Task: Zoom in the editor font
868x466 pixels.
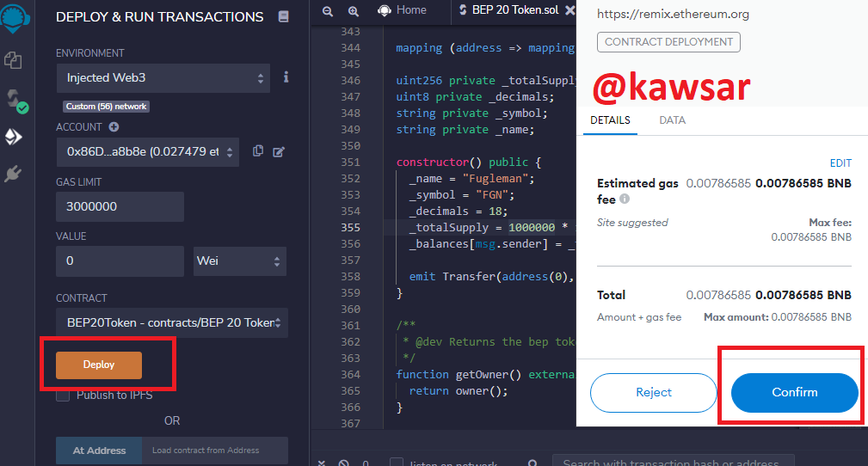Action: coord(354,10)
